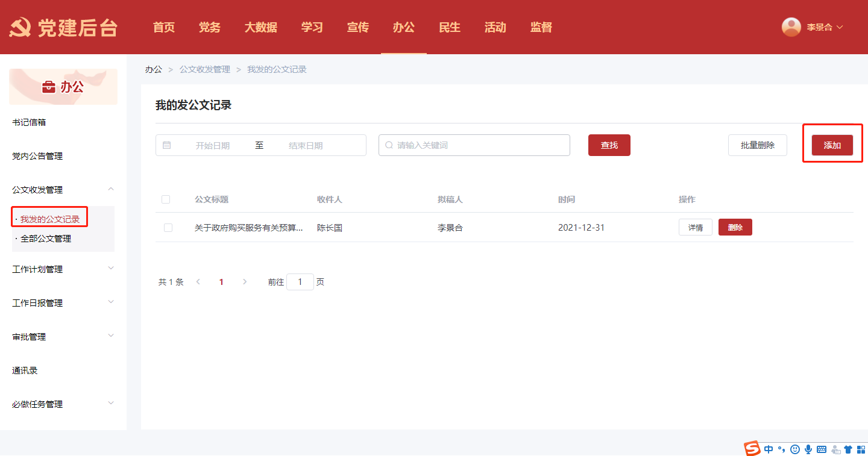Click the calendar icon in the date range field
Screen dimensions: 868x456
(167, 145)
